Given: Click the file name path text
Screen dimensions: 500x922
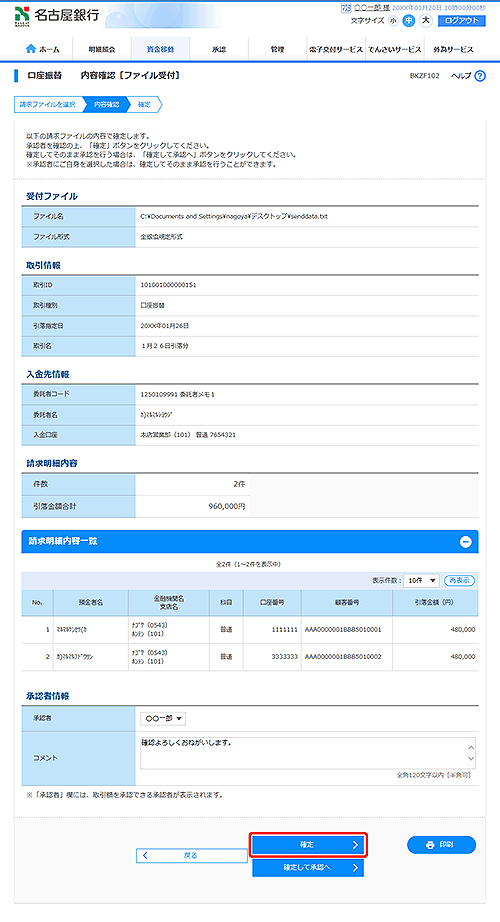Looking at the screenshot, I should (x=234, y=216).
